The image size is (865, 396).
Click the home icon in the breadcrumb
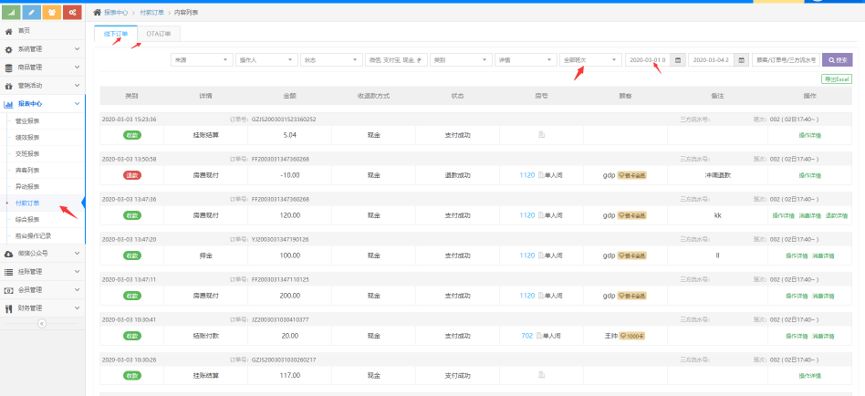point(97,12)
